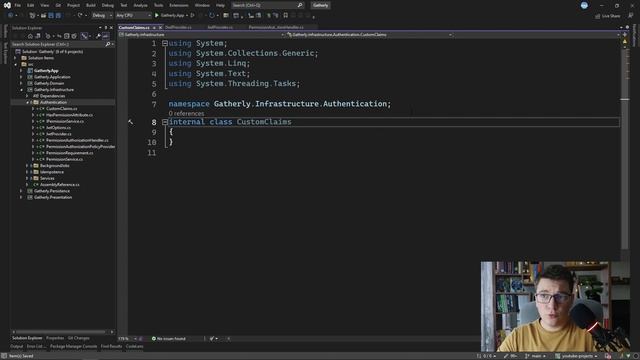
Task: Open the Tools menu
Action: click(158, 5)
